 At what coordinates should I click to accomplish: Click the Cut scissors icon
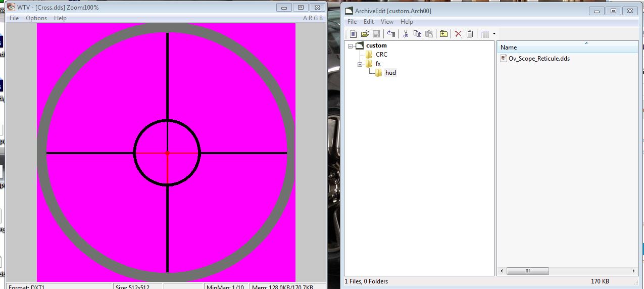pos(405,34)
